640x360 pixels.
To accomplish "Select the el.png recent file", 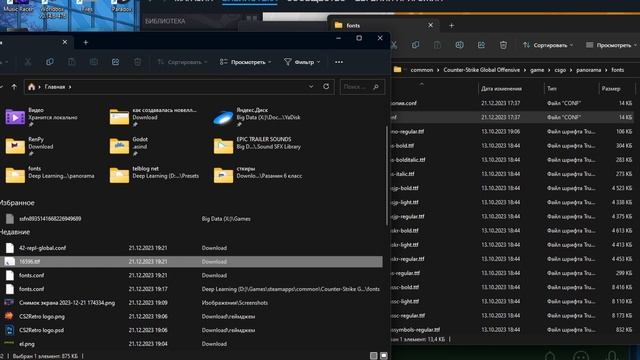I will pos(191,344).
